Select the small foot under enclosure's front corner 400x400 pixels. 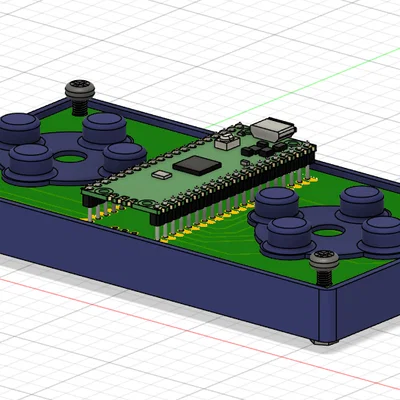[323, 342]
